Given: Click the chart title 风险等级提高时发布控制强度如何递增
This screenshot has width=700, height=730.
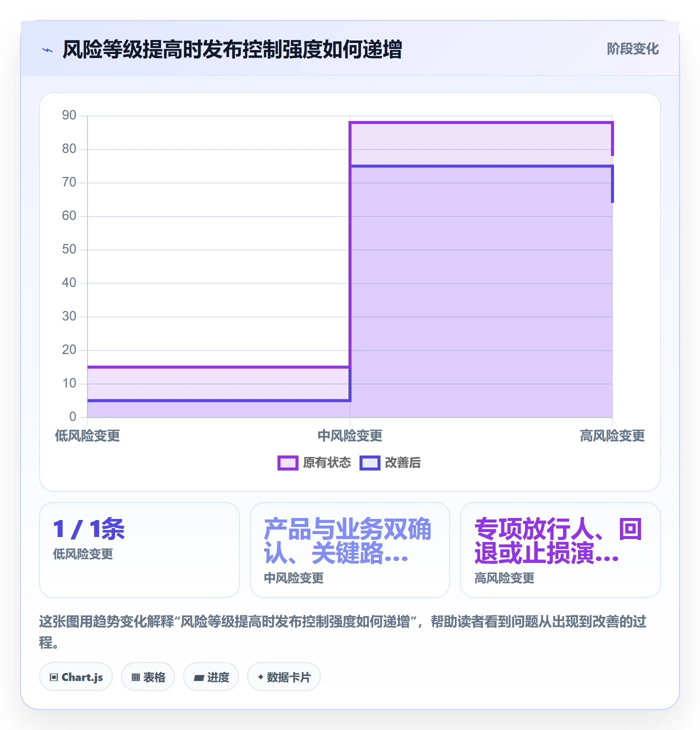Looking at the screenshot, I should pyautogui.click(x=232, y=49).
